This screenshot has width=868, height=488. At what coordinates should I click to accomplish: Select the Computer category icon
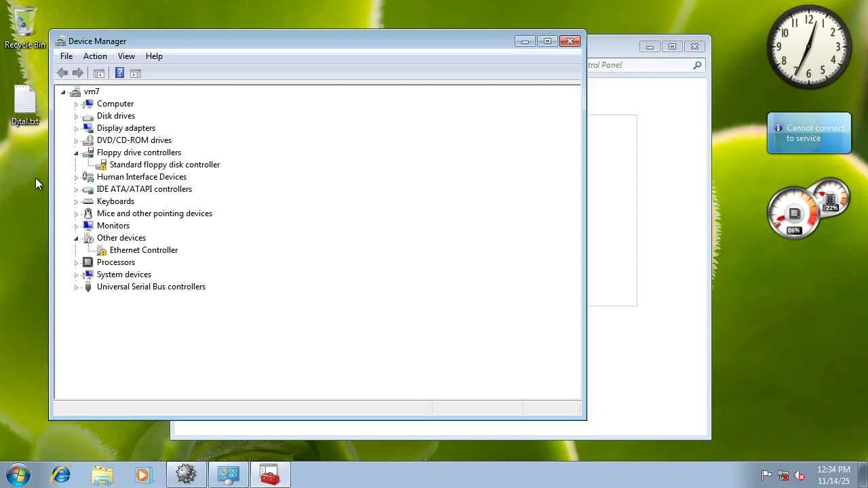pyautogui.click(x=87, y=104)
